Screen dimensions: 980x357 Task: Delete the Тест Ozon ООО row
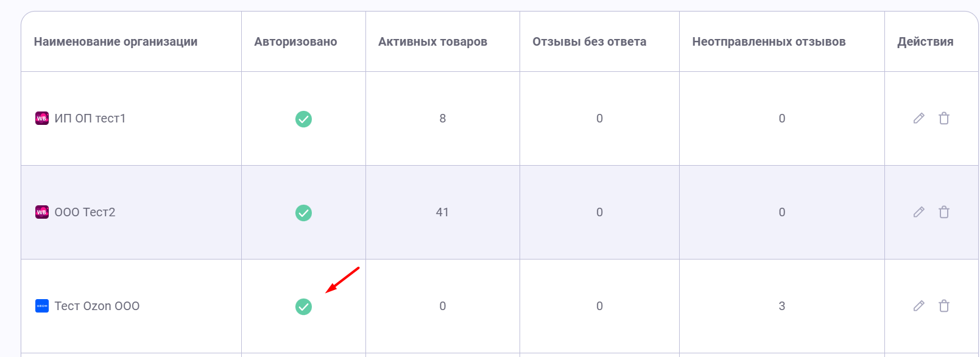[943, 306]
